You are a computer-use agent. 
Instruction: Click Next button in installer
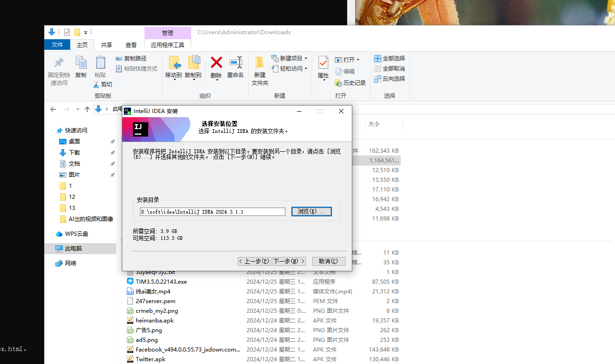tap(289, 261)
